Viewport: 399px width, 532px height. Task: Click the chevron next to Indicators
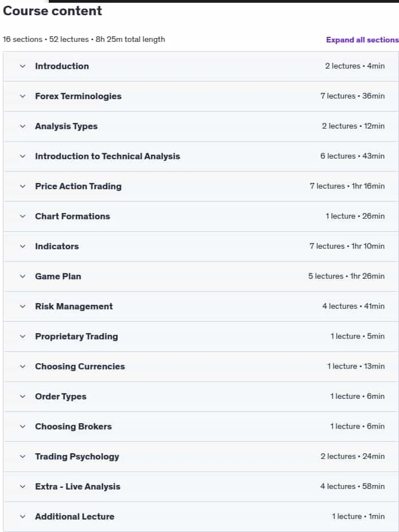(x=23, y=246)
